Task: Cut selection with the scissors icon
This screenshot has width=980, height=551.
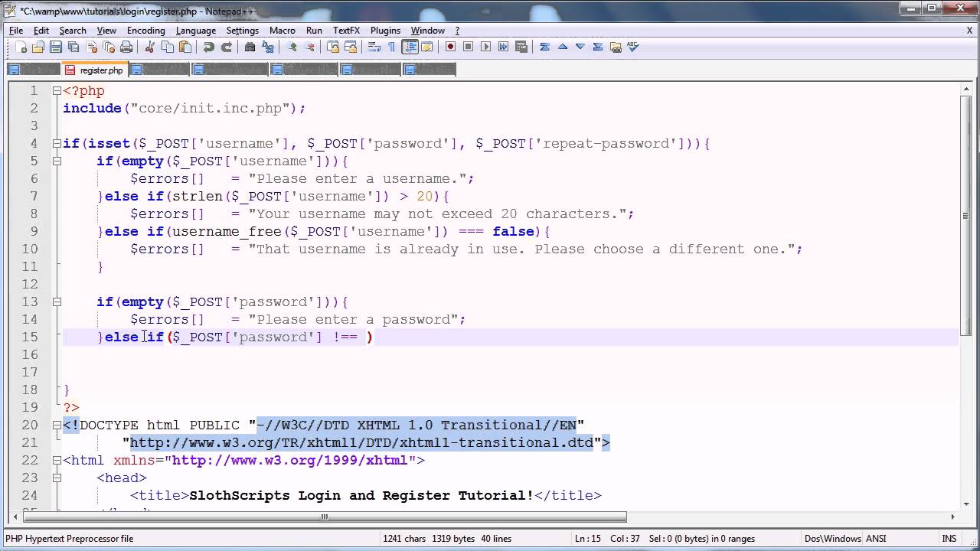Action: 149,47
